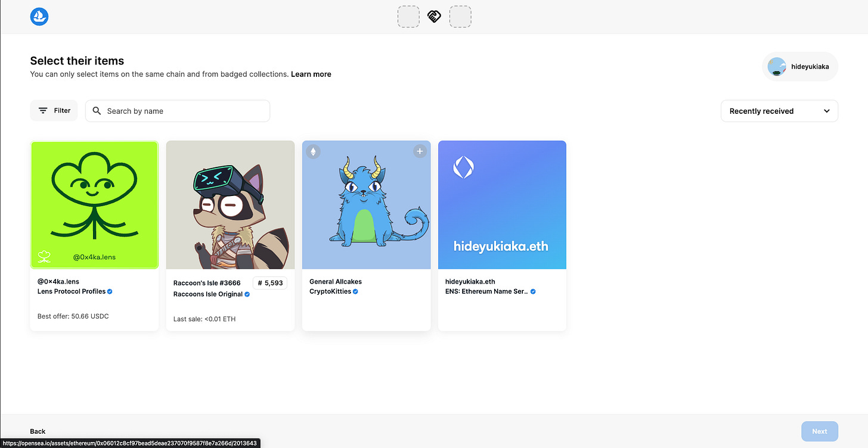Click verified badge next to ENS collection
868x448 pixels.
click(533, 292)
